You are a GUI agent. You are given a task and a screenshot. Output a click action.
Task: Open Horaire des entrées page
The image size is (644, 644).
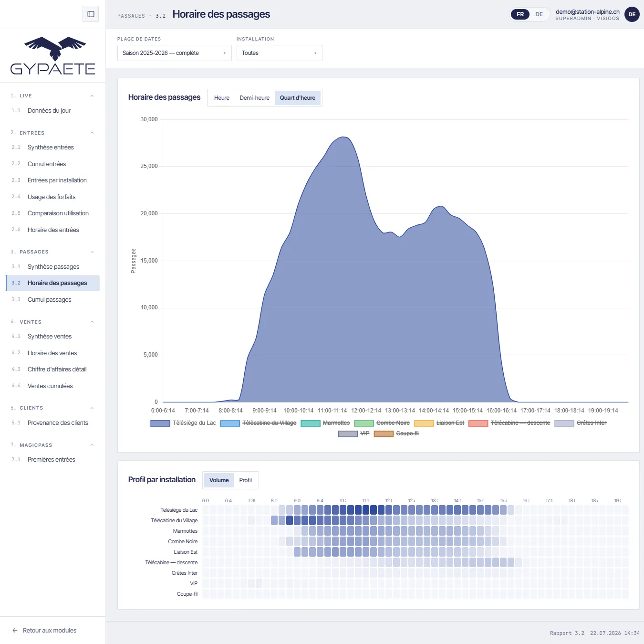tap(52, 230)
